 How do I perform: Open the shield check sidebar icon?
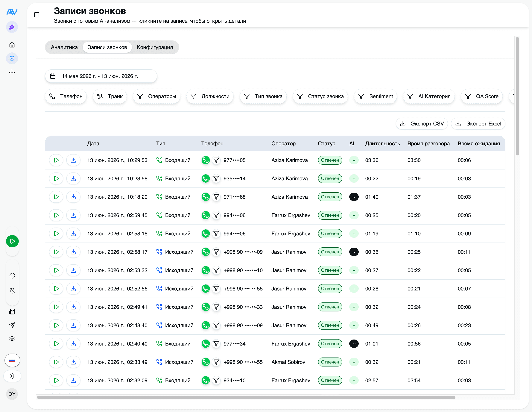click(12, 58)
